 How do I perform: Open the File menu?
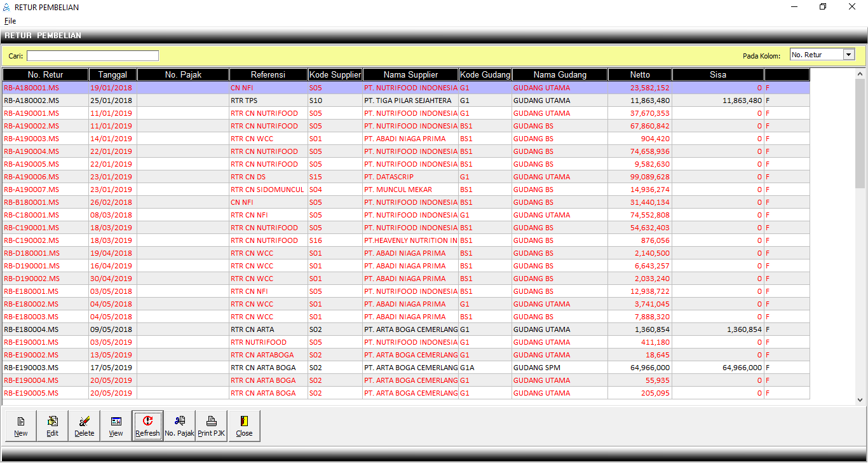point(10,21)
